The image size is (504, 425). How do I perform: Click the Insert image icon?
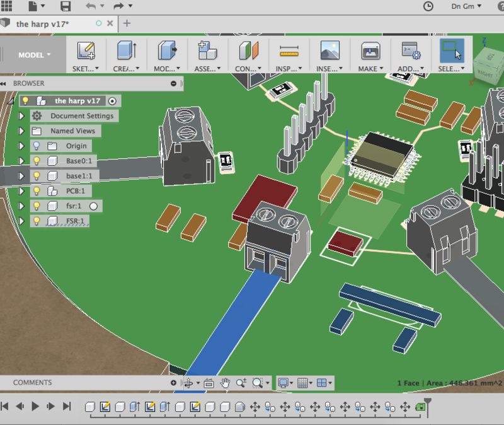pyautogui.click(x=329, y=51)
